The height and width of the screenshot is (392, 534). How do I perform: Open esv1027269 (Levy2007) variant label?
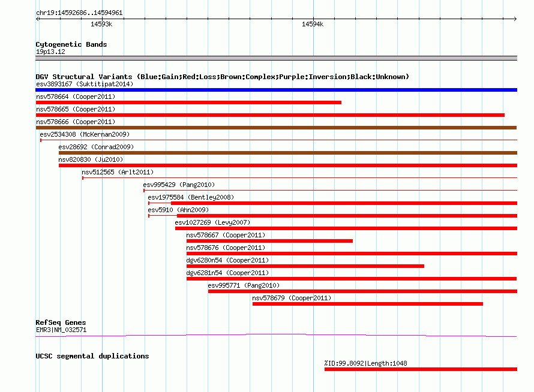(212, 222)
